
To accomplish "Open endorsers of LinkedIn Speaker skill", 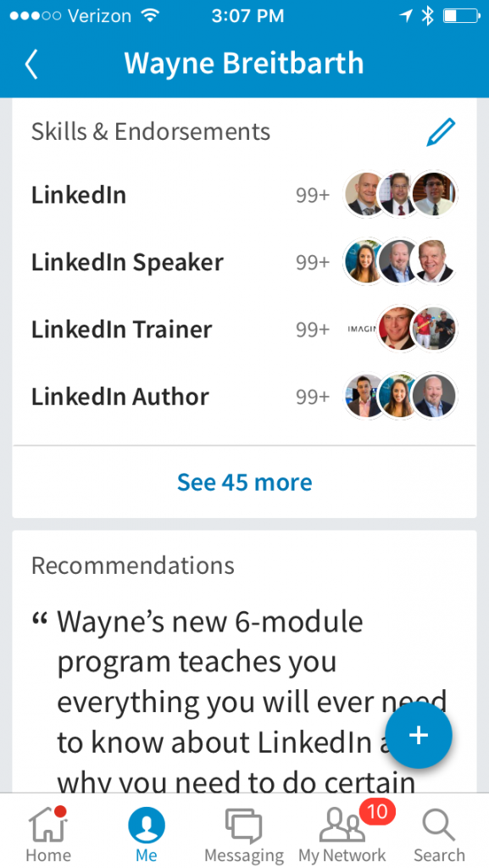I will point(400,261).
